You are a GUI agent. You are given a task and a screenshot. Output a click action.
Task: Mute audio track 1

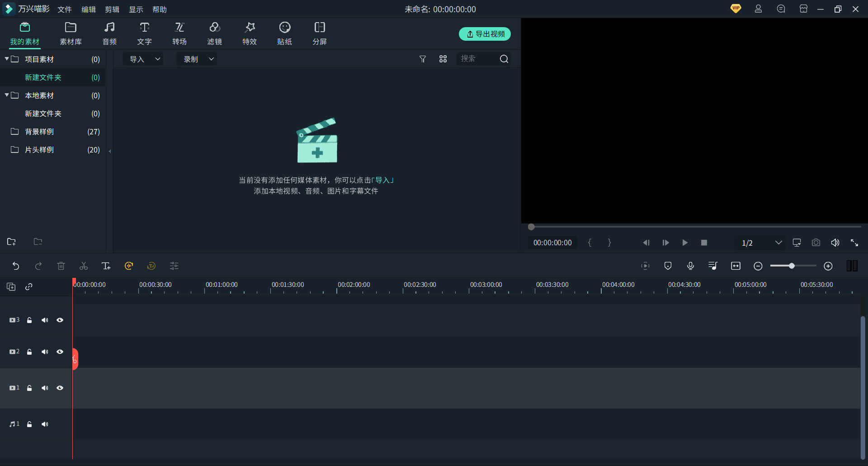(45, 424)
